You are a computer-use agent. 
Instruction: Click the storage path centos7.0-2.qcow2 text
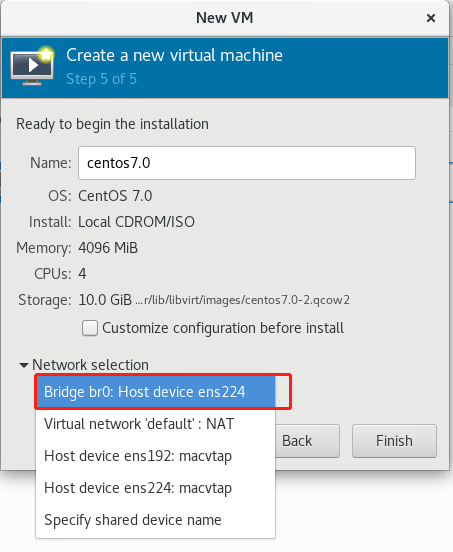coord(243,300)
